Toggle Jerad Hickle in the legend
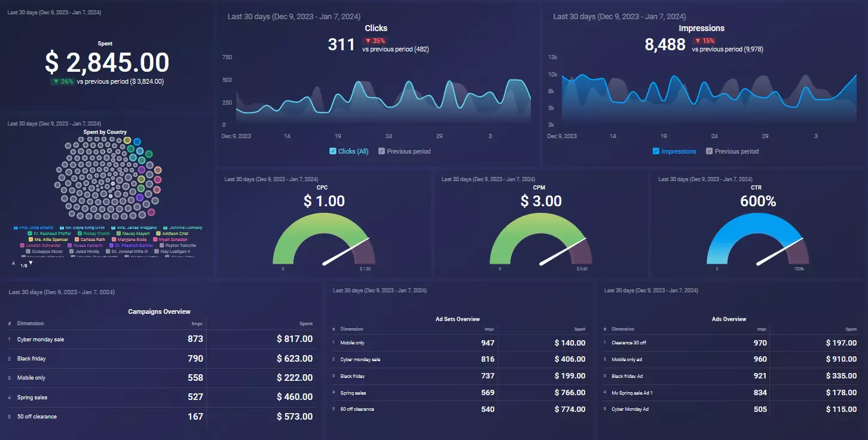 pos(71,251)
